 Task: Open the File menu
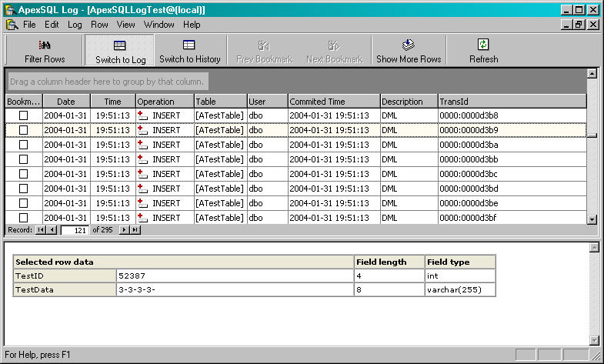tap(29, 25)
